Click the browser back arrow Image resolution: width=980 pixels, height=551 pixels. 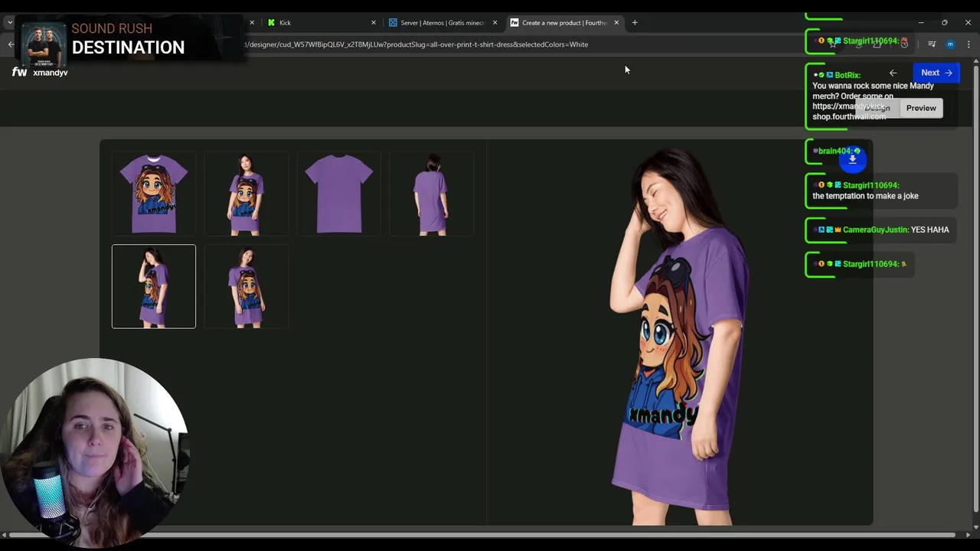click(11, 44)
